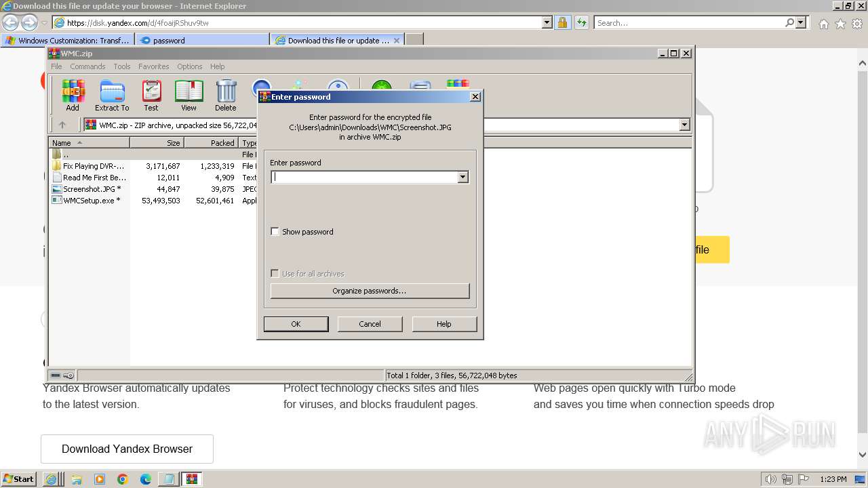This screenshot has height=488, width=868.
Task: Open the browser Tools gear icon
Action: 857,24
